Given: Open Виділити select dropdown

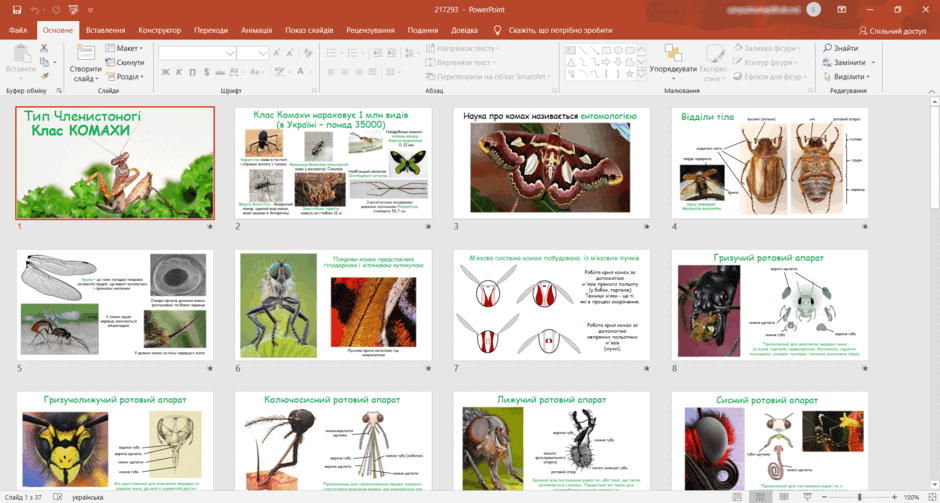Looking at the screenshot, I should (x=847, y=77).
